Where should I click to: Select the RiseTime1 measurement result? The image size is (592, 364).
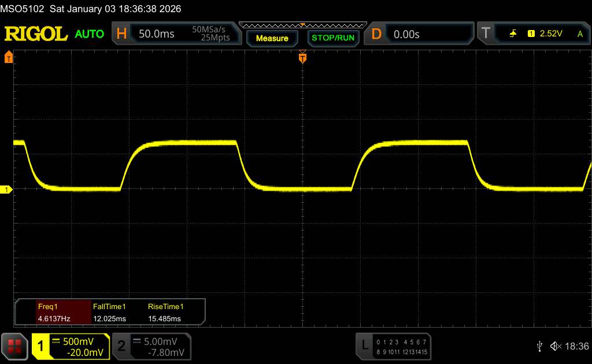[x=165, y=312]
